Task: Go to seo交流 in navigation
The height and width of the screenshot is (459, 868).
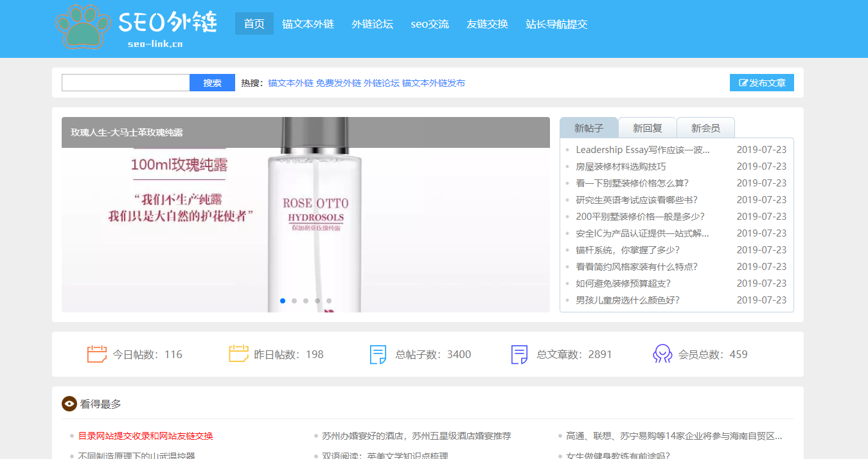Action: (430, 24)
